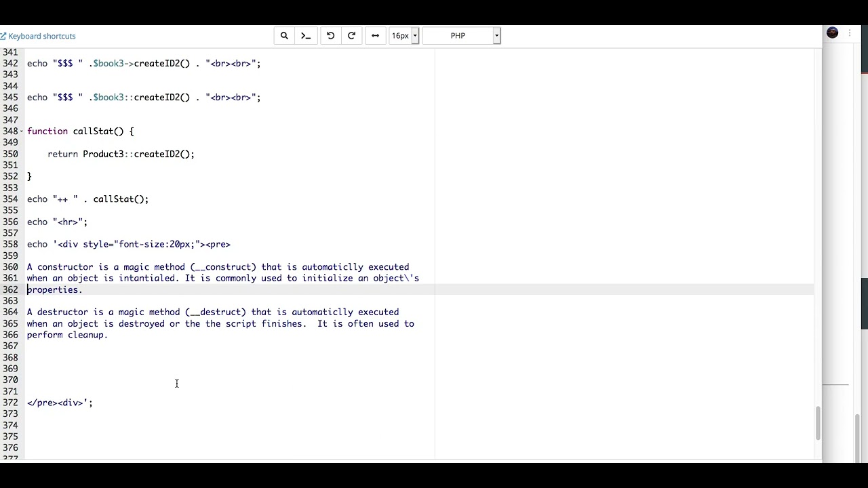Click the text "perform cleanup."
Viewport: 868px width, 488px height.
pos(67,335)
